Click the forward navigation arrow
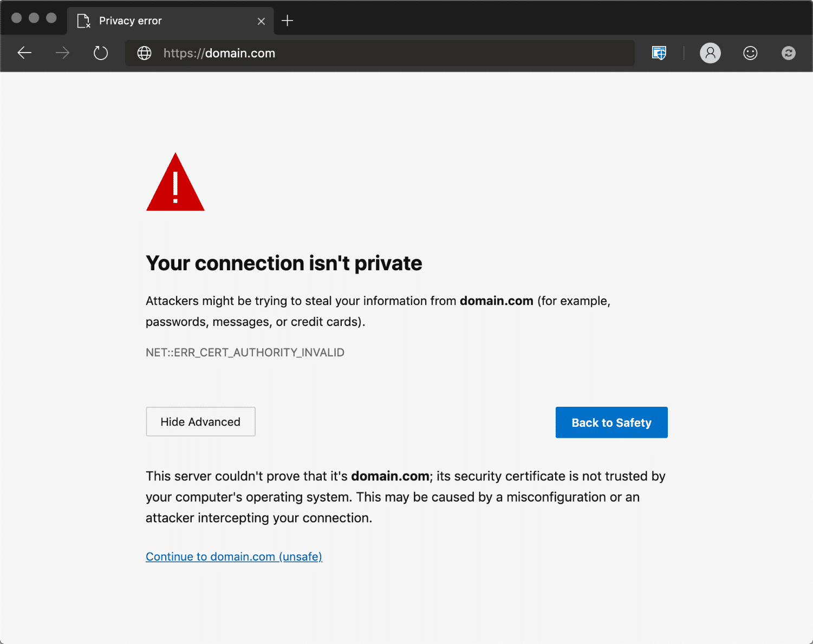This screenshot has width=813, height=644. pyautogui.click(x=62, y=53)
